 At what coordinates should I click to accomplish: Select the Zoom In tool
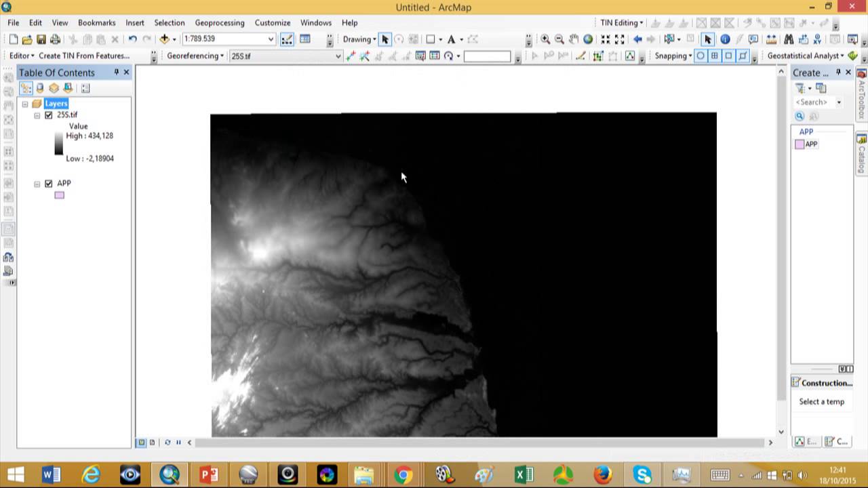pyautogui.click(x=545, y=39)
